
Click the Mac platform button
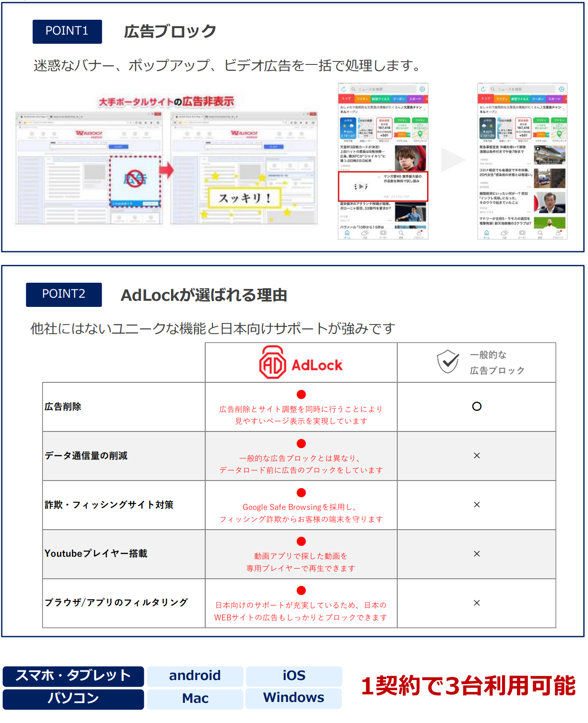tap(195, 698)
